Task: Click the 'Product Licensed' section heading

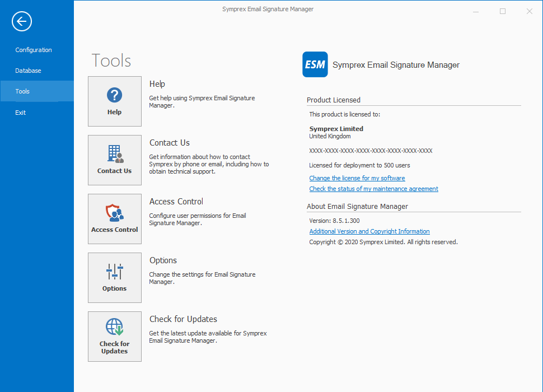Action: click(x=334, y=100)
